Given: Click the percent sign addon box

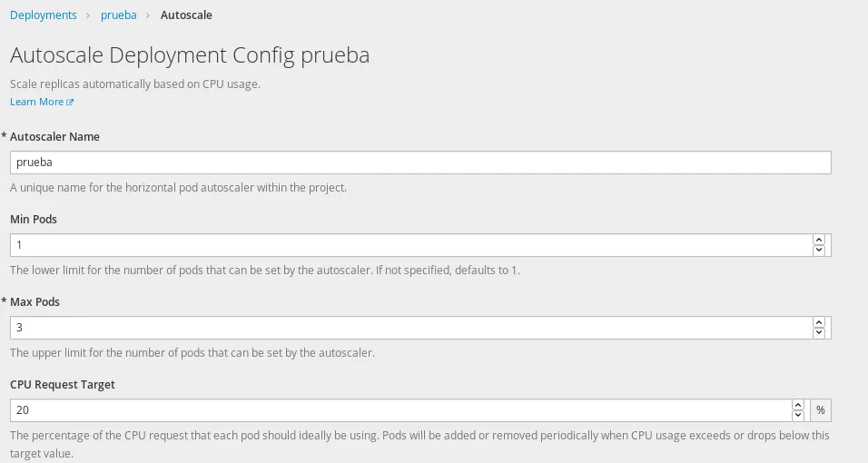Looking at the screenshot, I should [820, 410].
